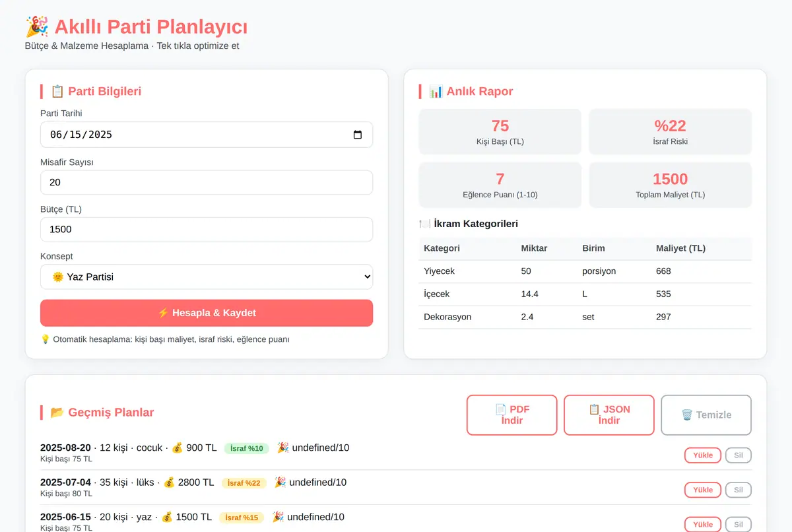Click the PDF İndir button
The height and width of the screenshot is (532, 792).
tap(512, 415)
